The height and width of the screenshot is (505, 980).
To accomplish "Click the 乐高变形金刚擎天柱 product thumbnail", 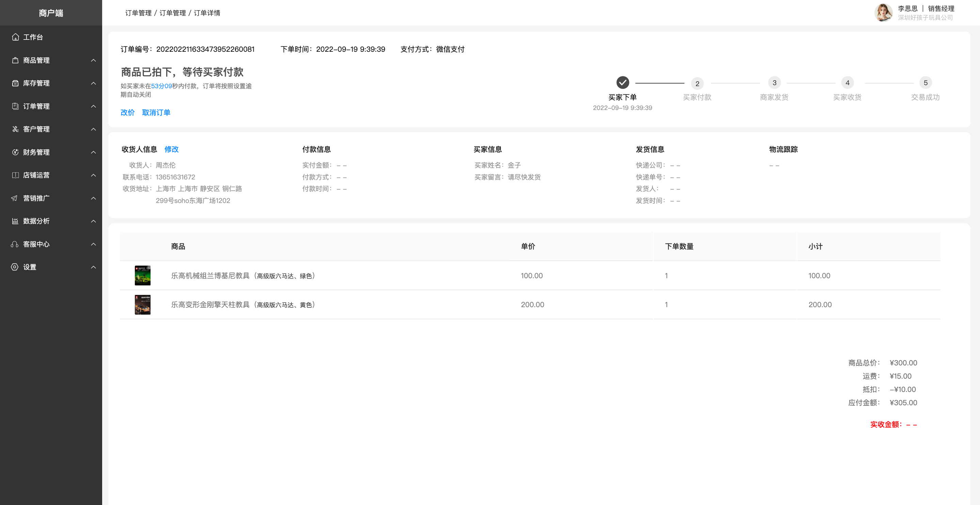I will tap(143, 304).
